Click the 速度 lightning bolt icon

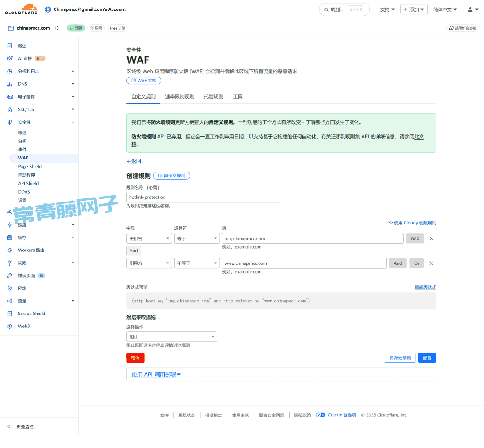coord(9,225)
